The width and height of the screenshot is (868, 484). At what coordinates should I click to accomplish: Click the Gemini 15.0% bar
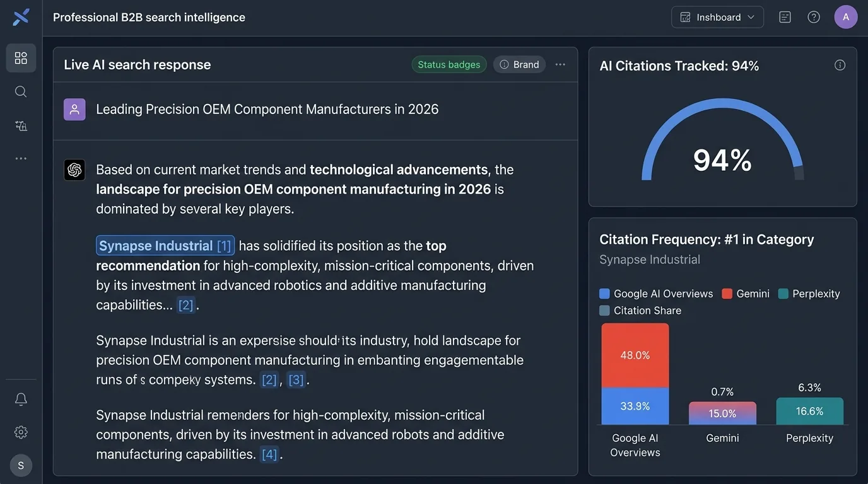722,413
